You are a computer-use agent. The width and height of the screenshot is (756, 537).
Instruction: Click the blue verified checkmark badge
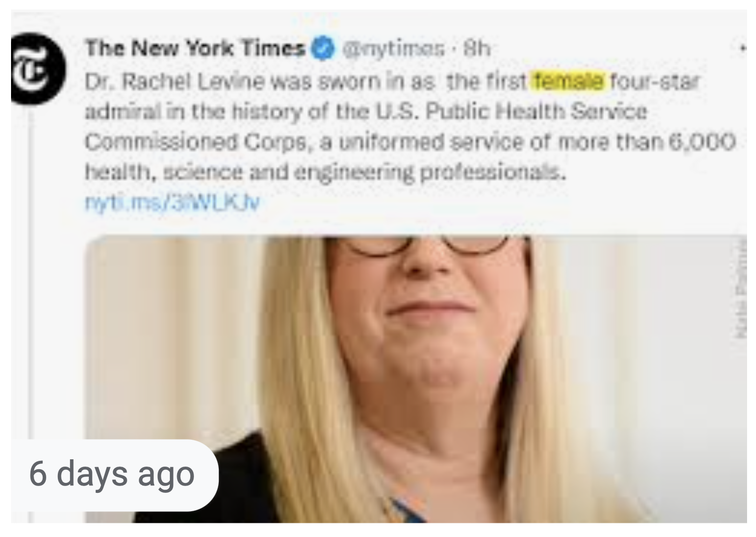[324, 49]
